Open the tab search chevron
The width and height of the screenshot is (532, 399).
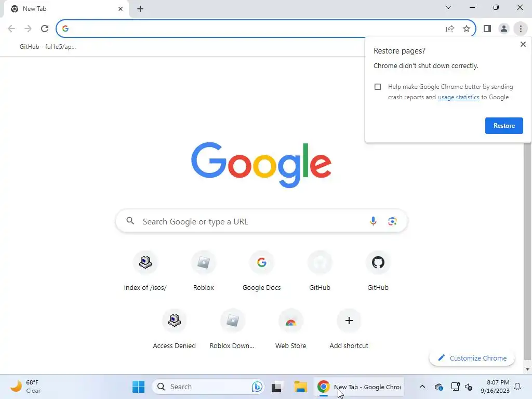point(448,7)
